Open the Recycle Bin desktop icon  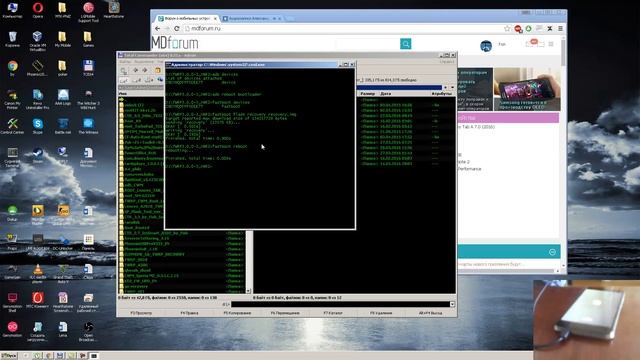(12, 39)
